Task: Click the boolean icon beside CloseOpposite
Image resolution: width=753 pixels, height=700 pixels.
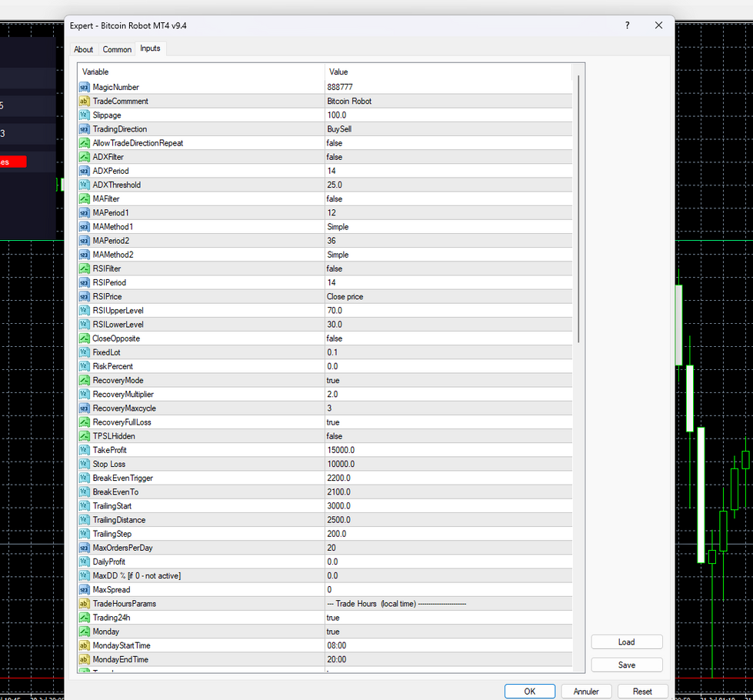Action: 84,338
